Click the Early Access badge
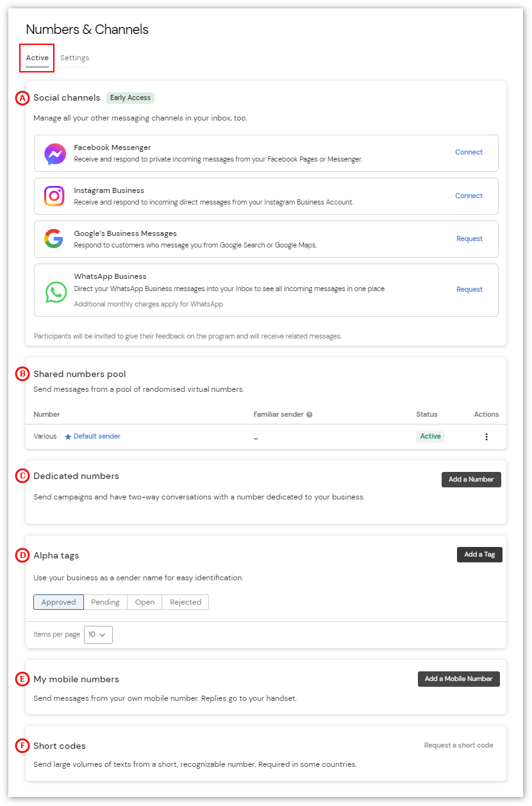532x806 pixels. coord(130,97)
